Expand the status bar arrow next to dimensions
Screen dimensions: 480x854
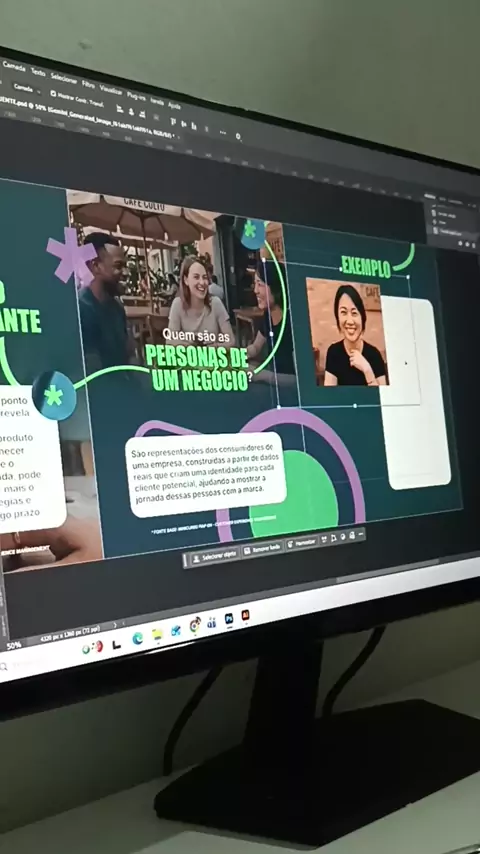[x=115, y=625]
